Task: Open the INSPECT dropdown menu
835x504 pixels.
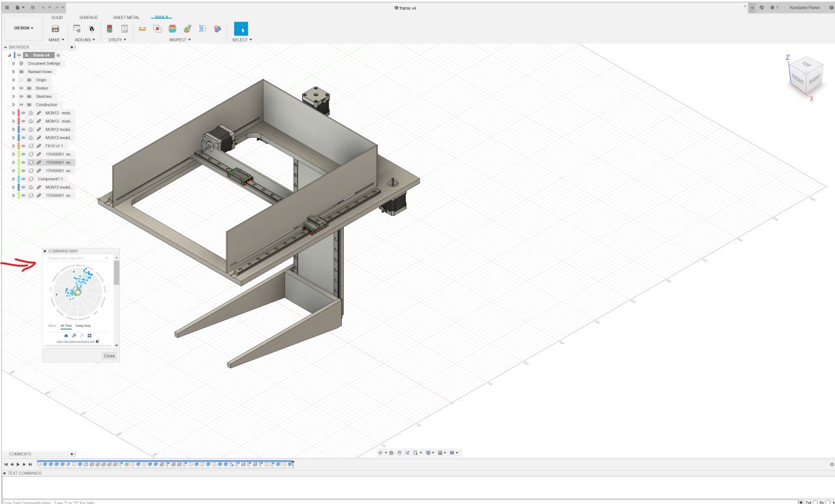Action: (180, 40)
